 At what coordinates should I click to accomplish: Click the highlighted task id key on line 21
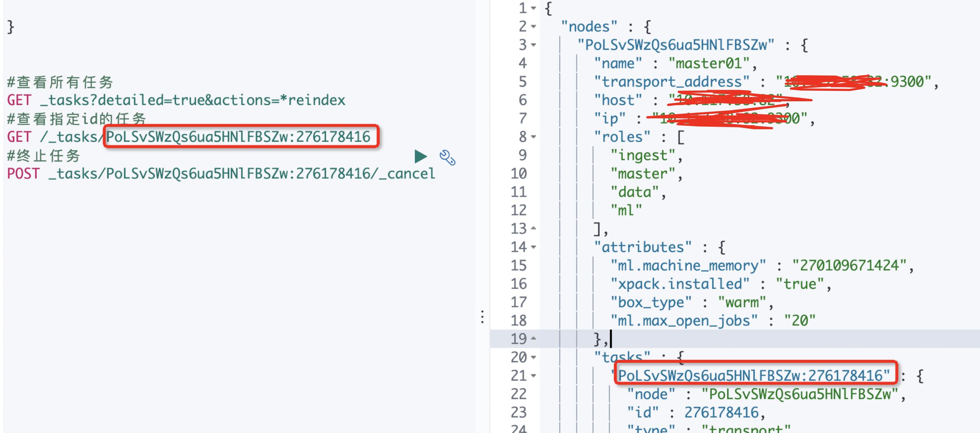[753, 376]
